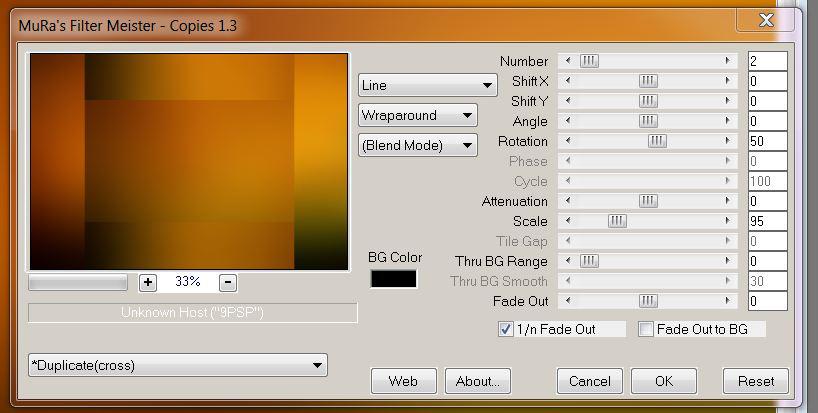This screenshot has height=413, width=818.
Task: Click Reset to restore defaults
Action: coord(755,381)
